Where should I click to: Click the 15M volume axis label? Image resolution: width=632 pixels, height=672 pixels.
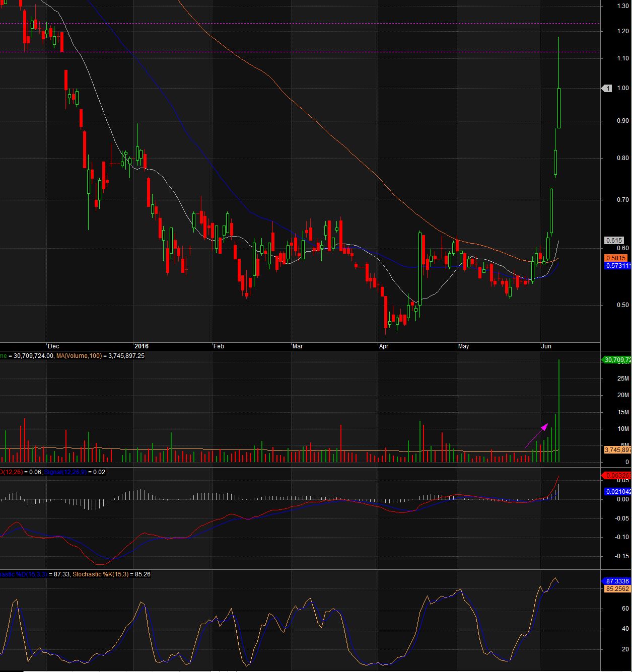click(623, 412)
